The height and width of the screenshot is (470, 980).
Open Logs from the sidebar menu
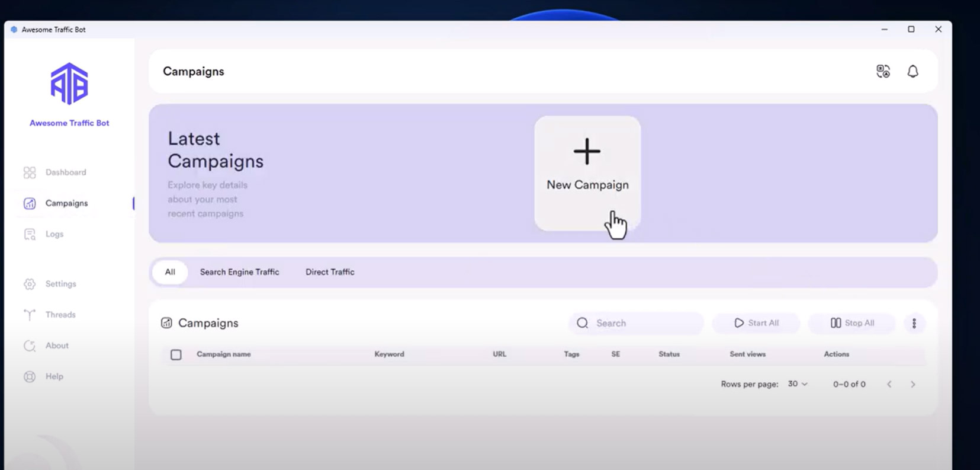pyautogui.click(x=54, y=234)
